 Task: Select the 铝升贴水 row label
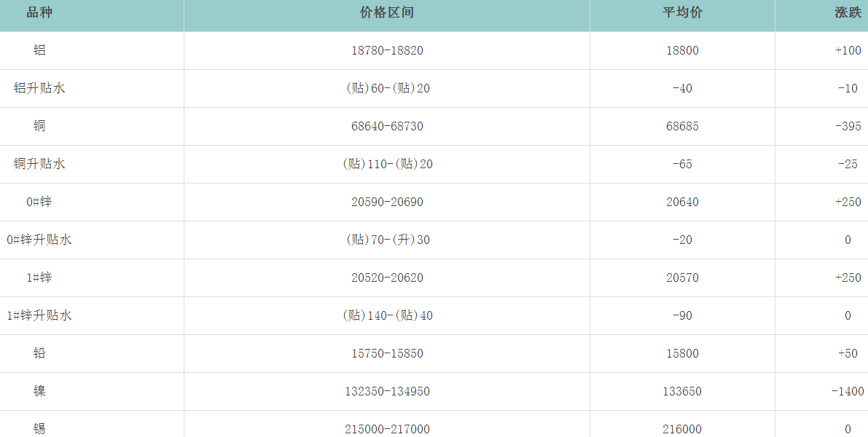[39, 88]
